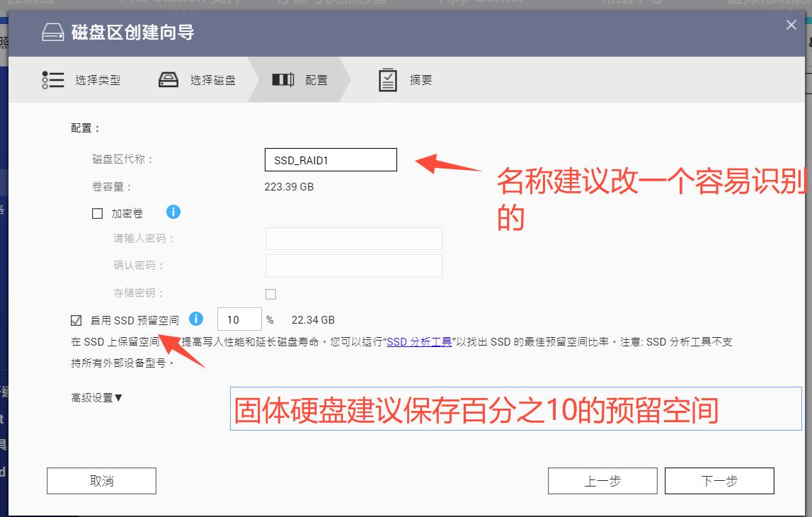Click info icon next to 启用 SSD 预留空间
Viewport: 812px width, 517px height.
pos(196,319)
